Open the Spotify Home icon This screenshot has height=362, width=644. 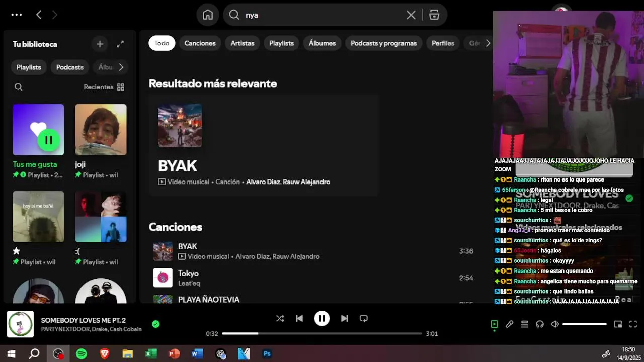point(208,15)
